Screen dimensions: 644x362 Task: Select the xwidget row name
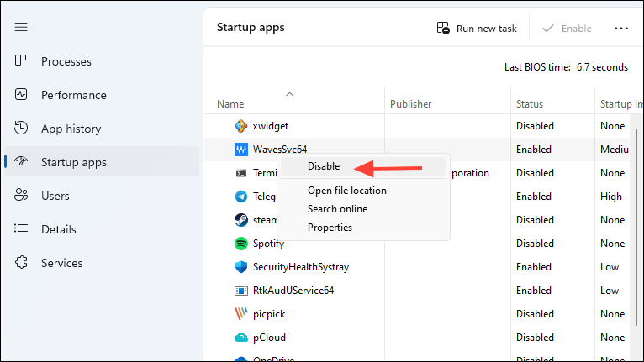point(270,126)
